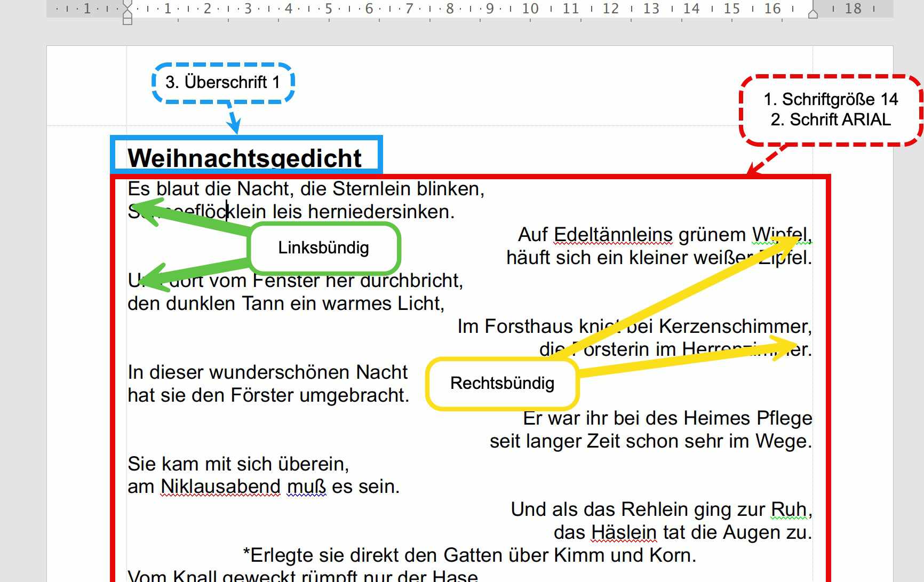Click the right indent marker on ruler
This screenshot has height=582, width=924.
click(813, 13)
